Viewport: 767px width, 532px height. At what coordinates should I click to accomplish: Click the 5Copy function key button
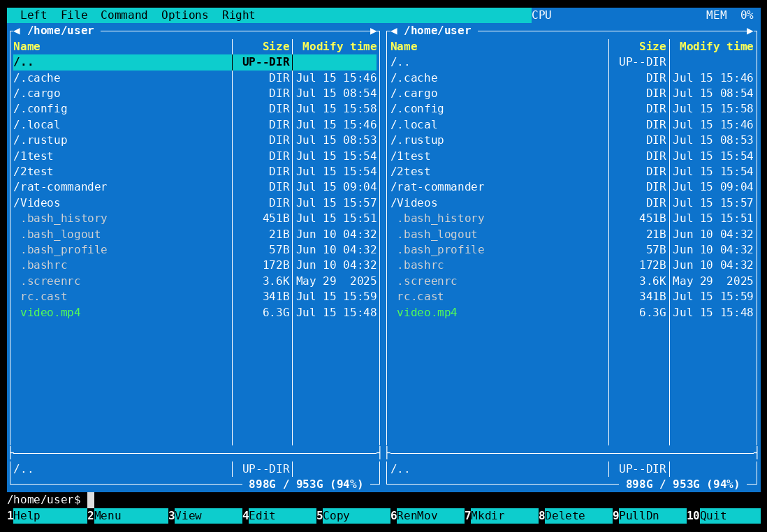[353, 515]
